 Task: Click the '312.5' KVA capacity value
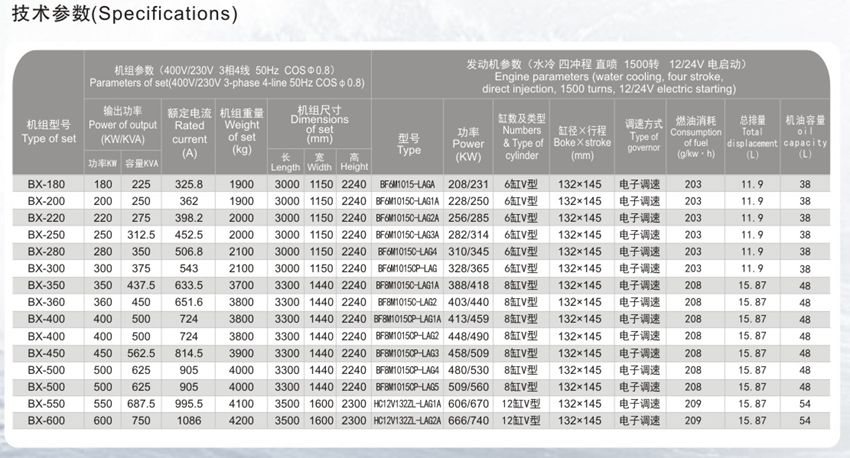[x=141, y=235]
